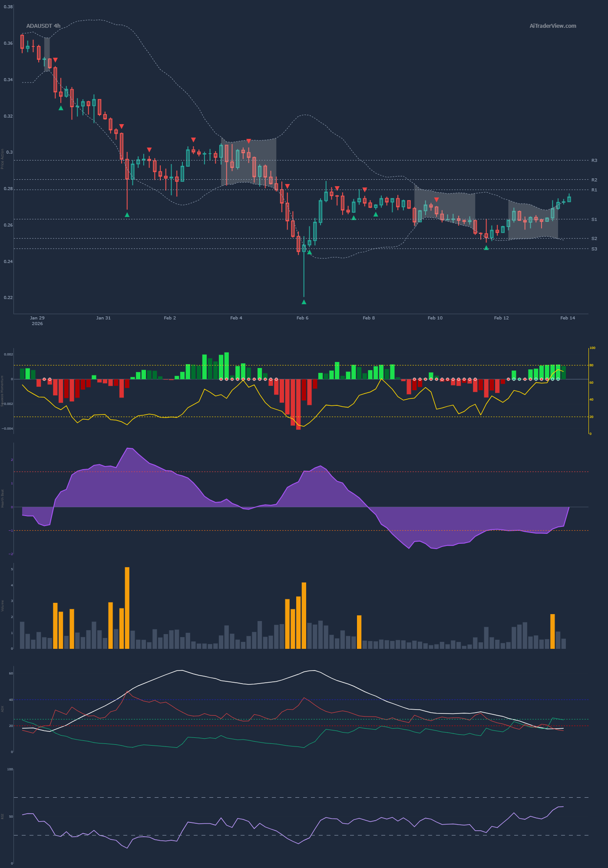Click the first red sell triangle near Jan 29

(55, 60)
